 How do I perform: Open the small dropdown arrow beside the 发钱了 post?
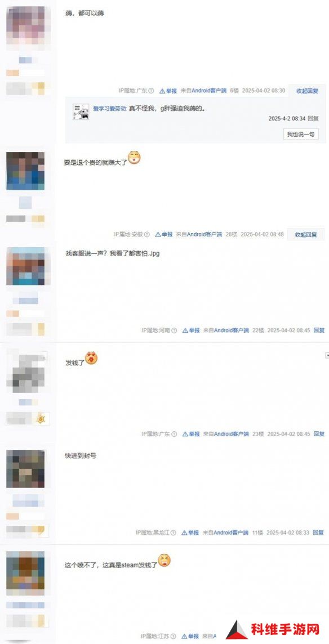point(327,355)
